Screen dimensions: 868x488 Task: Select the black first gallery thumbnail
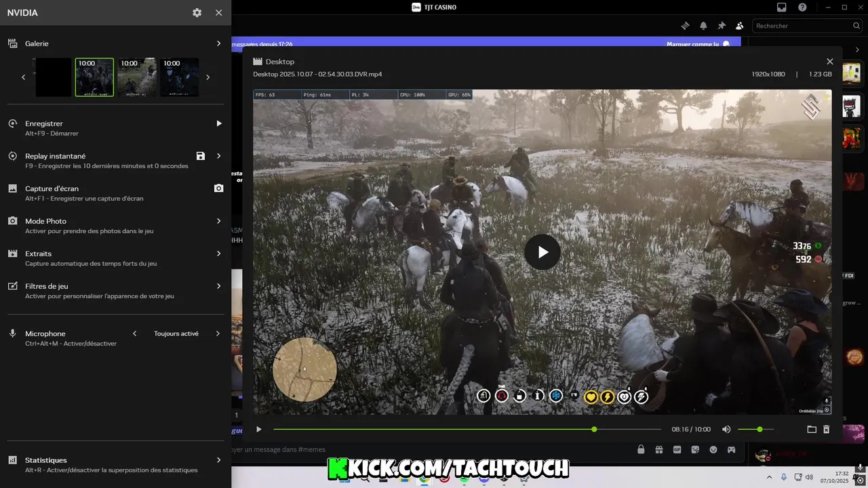click(x=53, y=77)
